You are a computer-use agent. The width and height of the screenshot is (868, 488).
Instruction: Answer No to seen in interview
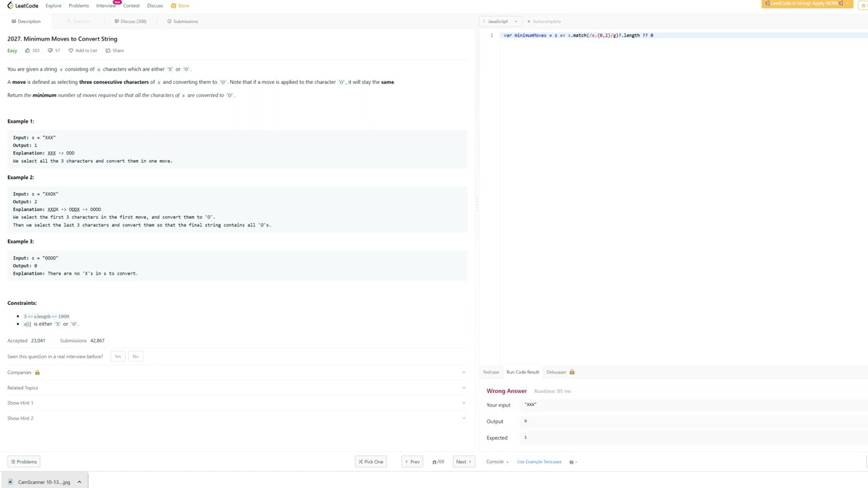136,357
